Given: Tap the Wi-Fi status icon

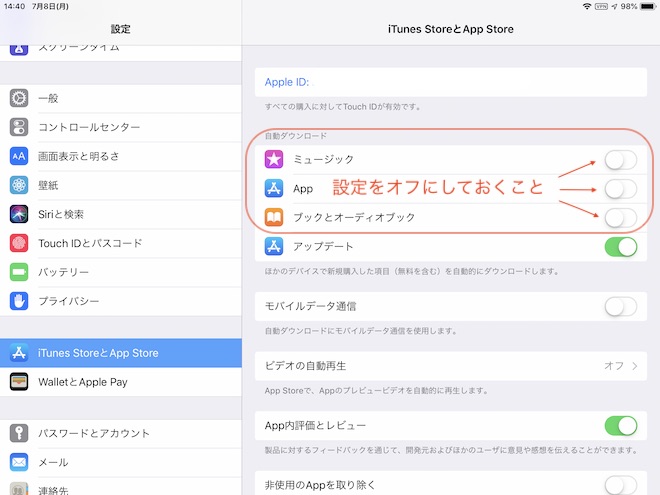Looking at the screenshot, I should [x=587, y=6].
